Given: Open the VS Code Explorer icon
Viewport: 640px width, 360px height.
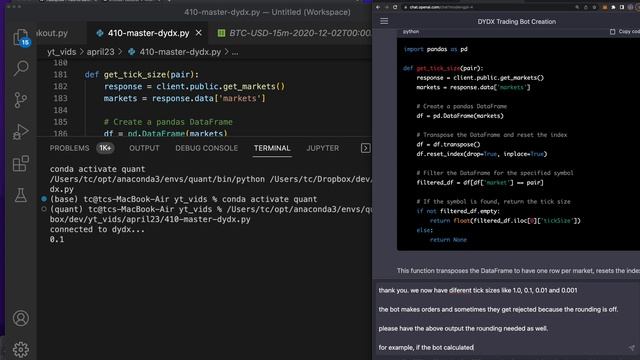Looking at the screenshot, I should [x=21, y=38].
